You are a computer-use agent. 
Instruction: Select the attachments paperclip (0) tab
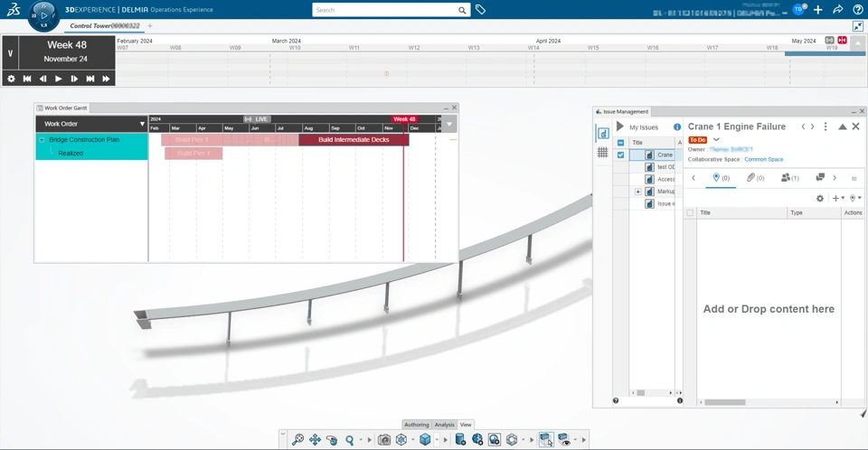(x=755, y=178)
